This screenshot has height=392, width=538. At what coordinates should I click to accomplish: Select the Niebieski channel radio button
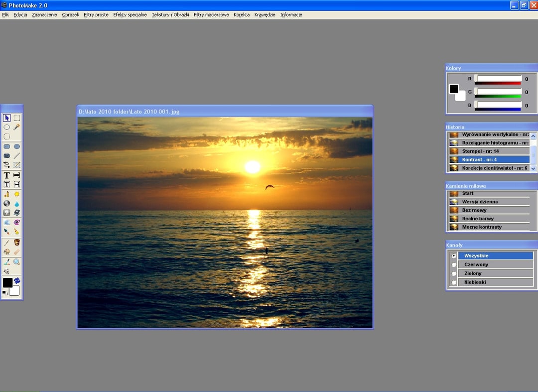tap(454, 282)
